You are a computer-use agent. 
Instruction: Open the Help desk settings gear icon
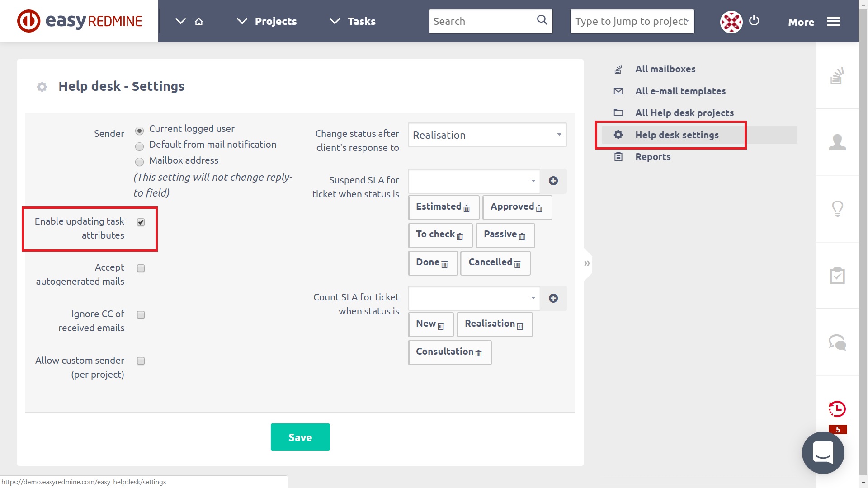[x=618, y=135]
